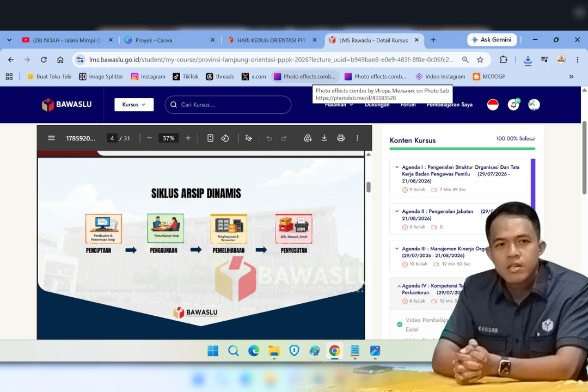Click the Ask Gemini button
Image resolution: width=588 pixels, height=392 pixels.
pos(492,40)
